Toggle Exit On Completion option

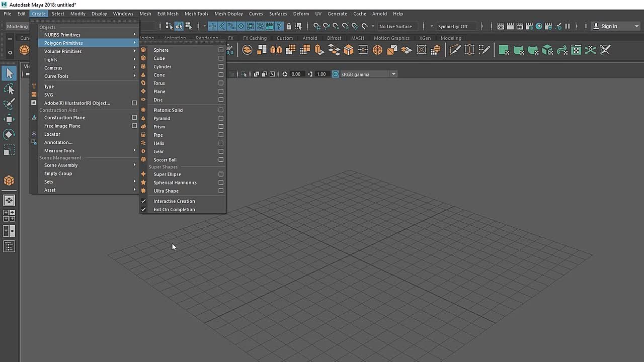(174, 210)
